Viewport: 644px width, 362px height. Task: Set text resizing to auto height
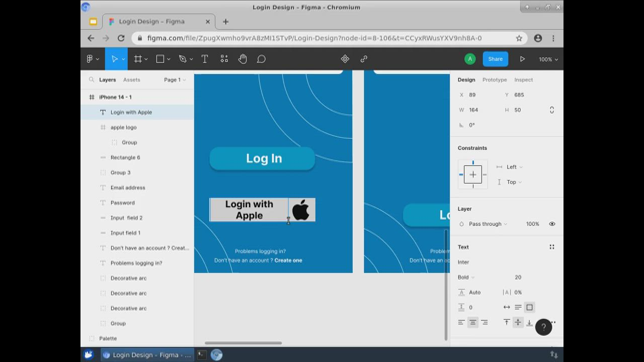point(518,307)
